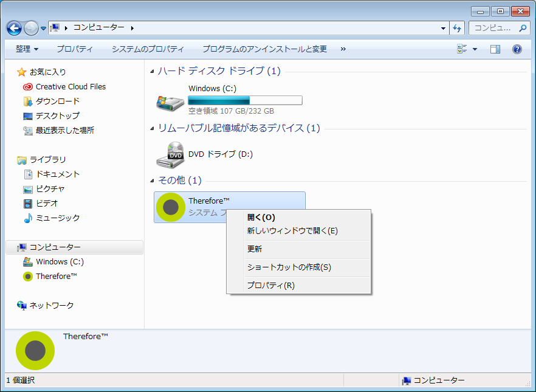Show more toolbar commands with the » chevron

tap(343, 49)
